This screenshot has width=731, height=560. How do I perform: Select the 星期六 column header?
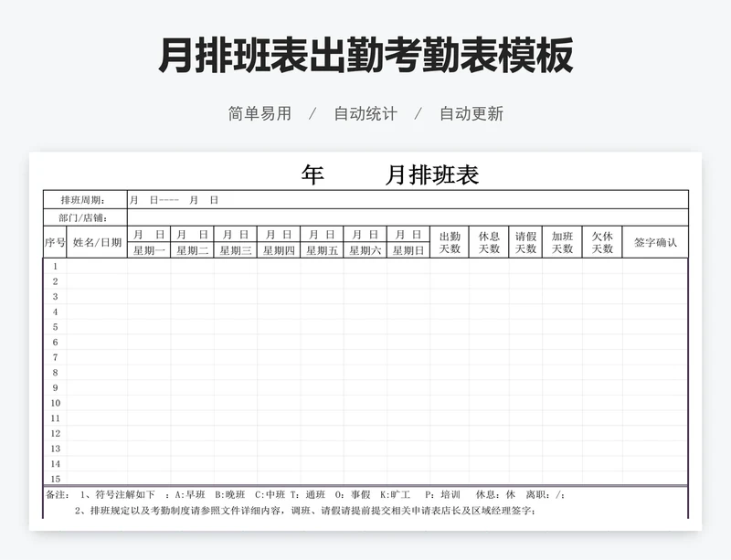[x=365, y=250]
